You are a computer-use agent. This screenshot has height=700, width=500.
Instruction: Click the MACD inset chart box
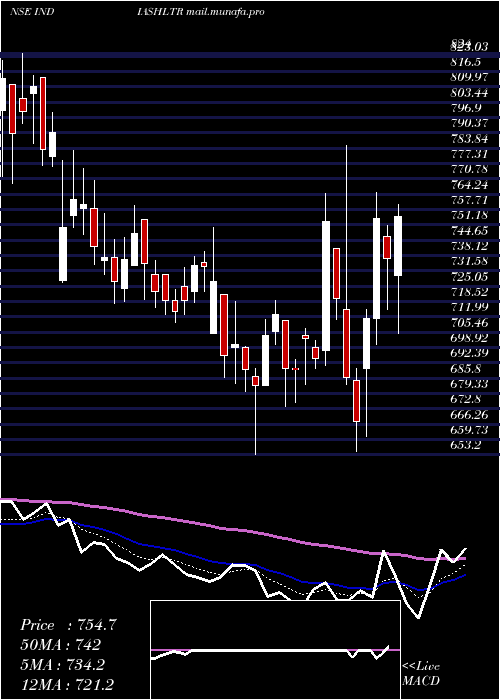pyautogui.click(x=275, y=650)
